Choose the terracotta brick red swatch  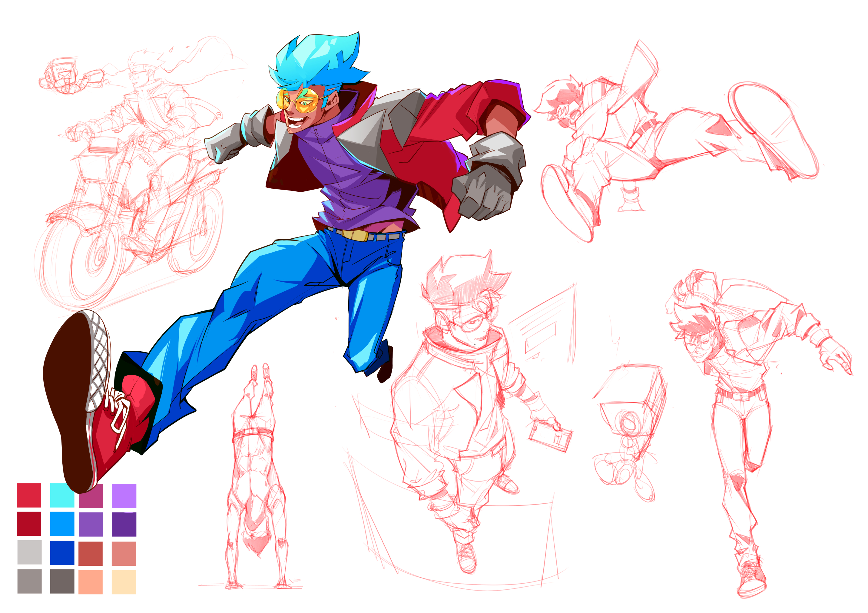pyautogui.click(x=90, y=554)
